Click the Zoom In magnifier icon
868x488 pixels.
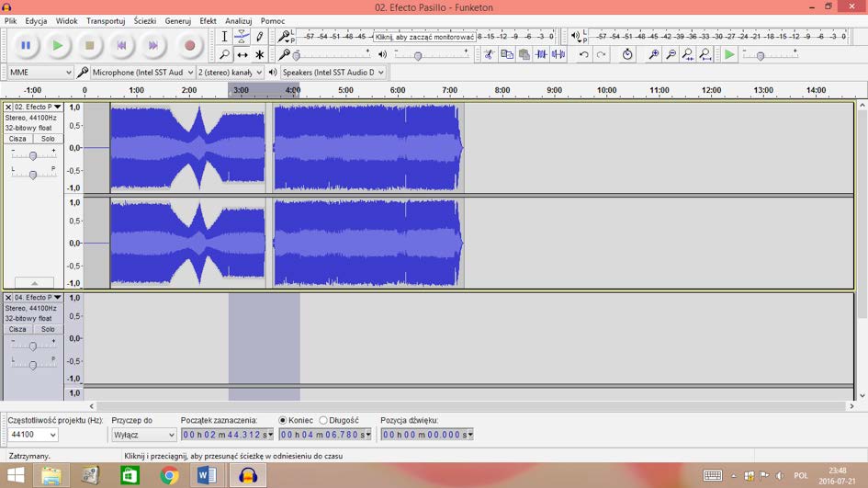pos(653,54)
